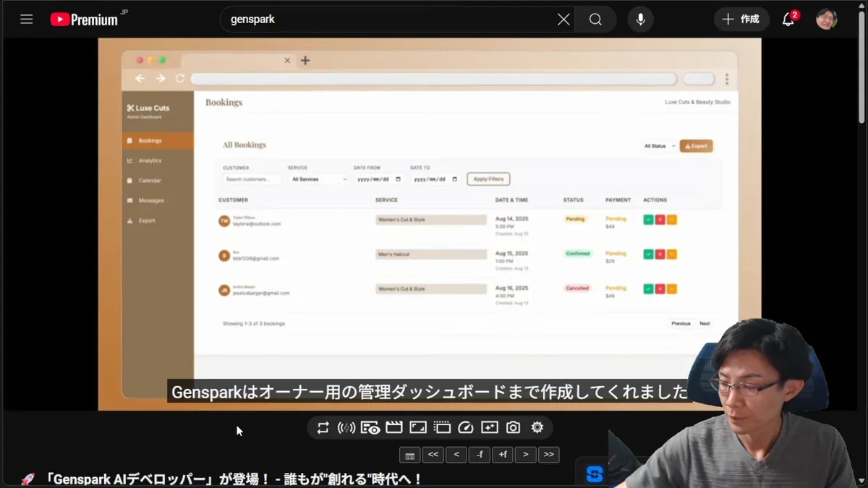This screenshot has width=868, height=488.
Task: Click Analytics in the video's sidebar
Action: coord(150,160)
